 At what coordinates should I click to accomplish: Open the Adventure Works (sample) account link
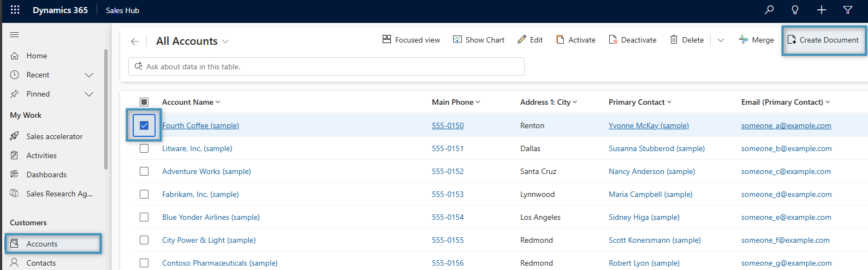click(x=206, y=171)
